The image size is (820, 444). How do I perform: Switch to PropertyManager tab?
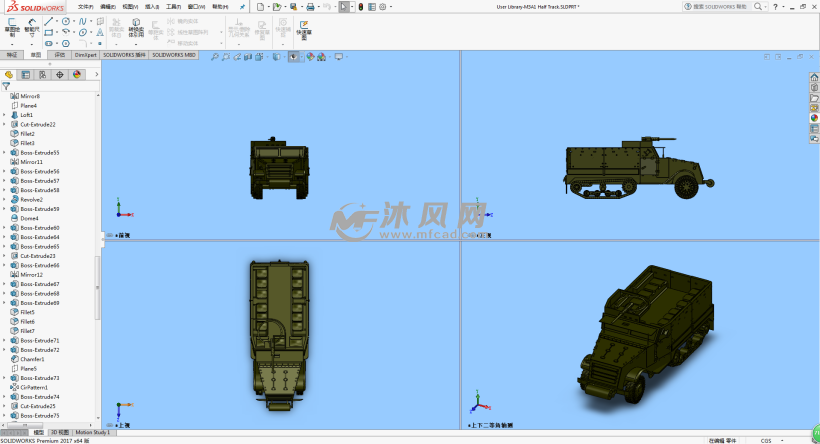tap(26, 75)
